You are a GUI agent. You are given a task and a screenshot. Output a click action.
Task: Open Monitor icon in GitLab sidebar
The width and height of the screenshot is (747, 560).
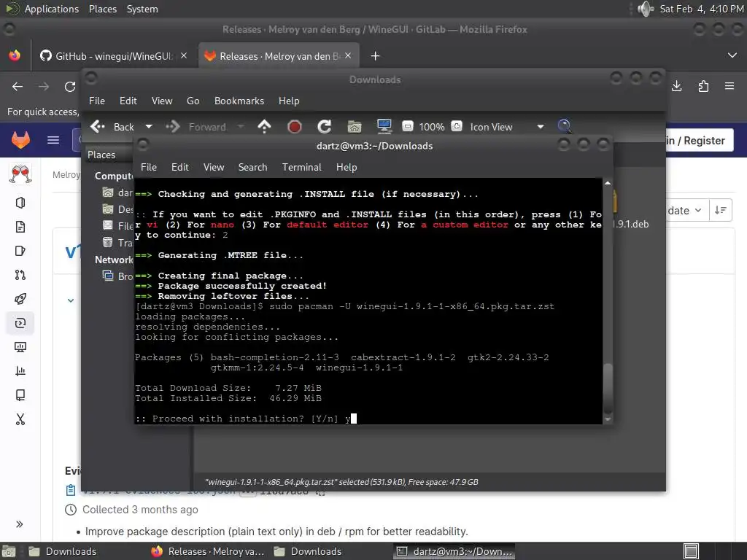[x=20, y=347]
